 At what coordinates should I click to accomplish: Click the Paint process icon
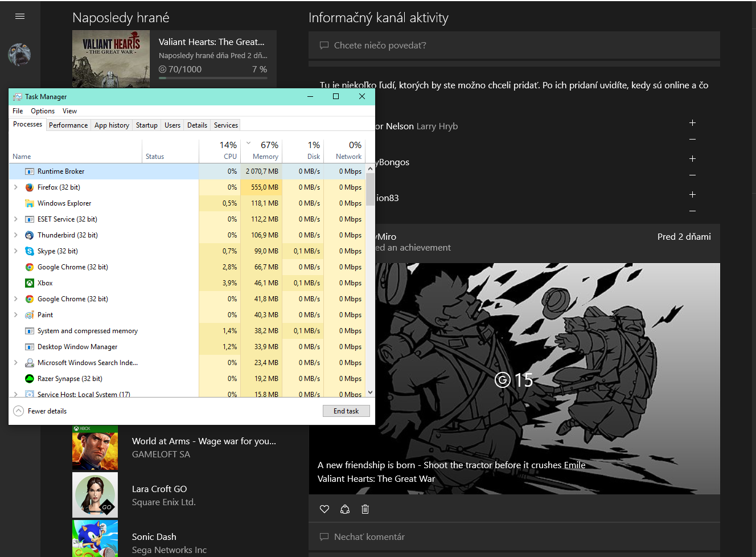30,315
